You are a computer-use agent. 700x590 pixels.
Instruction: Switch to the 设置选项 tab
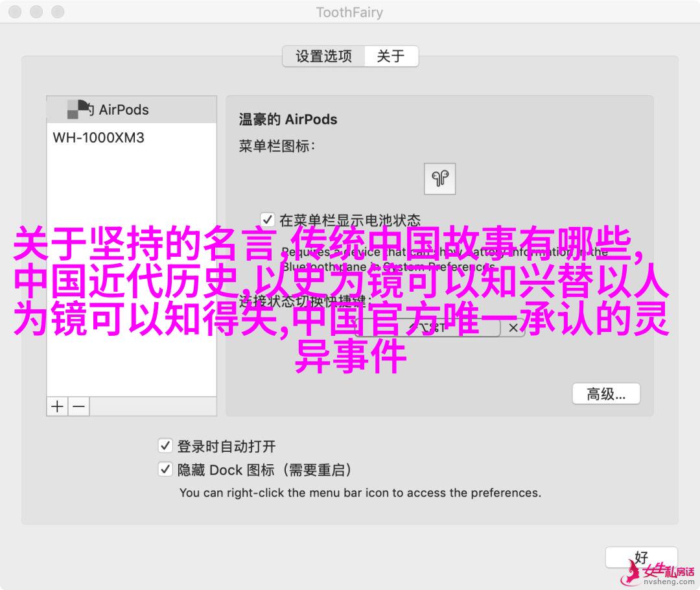click(x=323, y=56)
